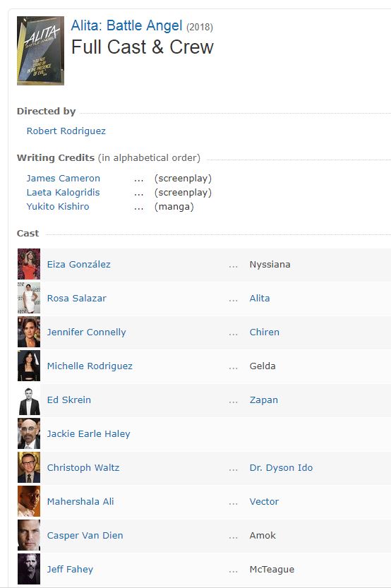Click Eiza González's cast photo
Screen dimensions: 391x588
click(29, 264)
